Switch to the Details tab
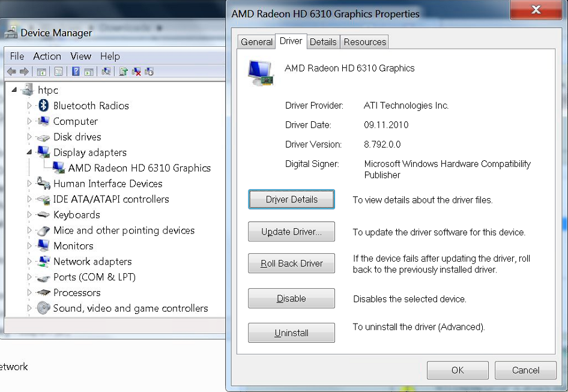The width and height of the screenshot is (568, 392). 323,42
